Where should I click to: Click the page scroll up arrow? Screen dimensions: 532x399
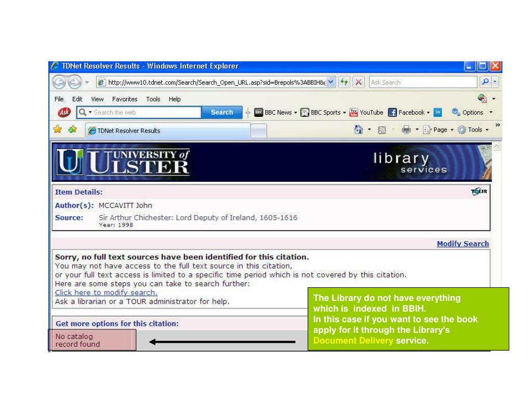pyautogui.click(x=497, y=146)
